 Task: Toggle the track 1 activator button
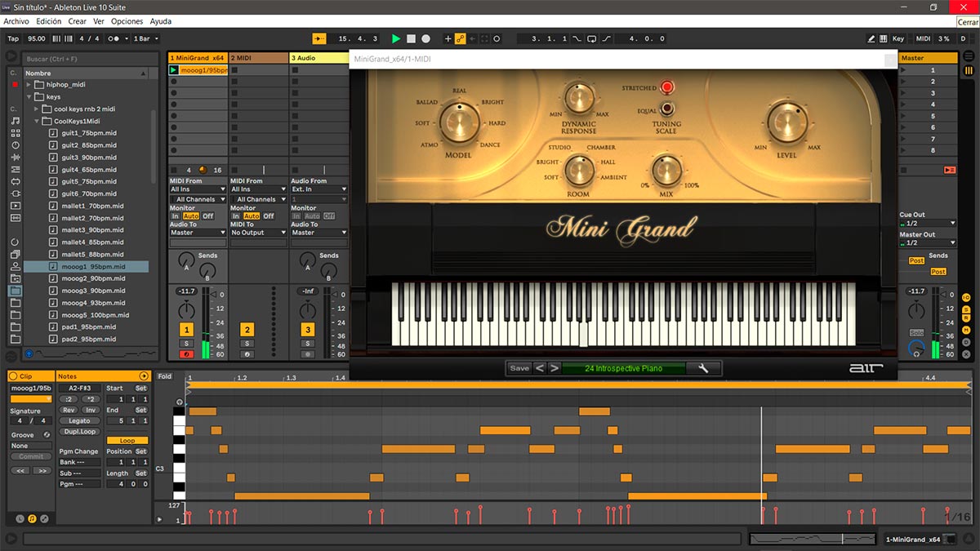click(x=186, y=329)
